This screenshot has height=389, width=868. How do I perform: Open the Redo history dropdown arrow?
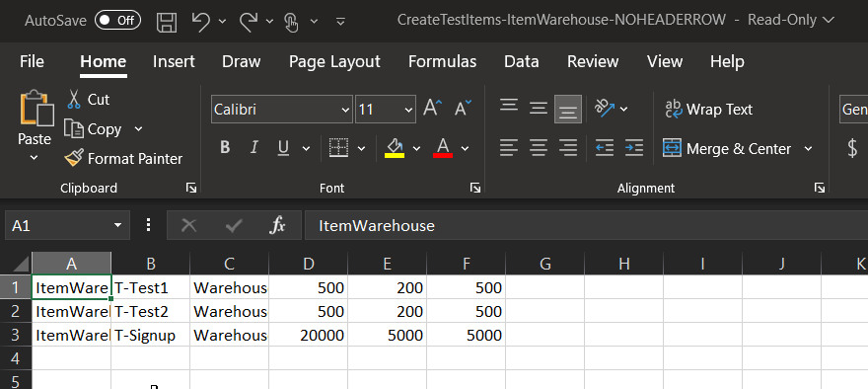(269, 22)
